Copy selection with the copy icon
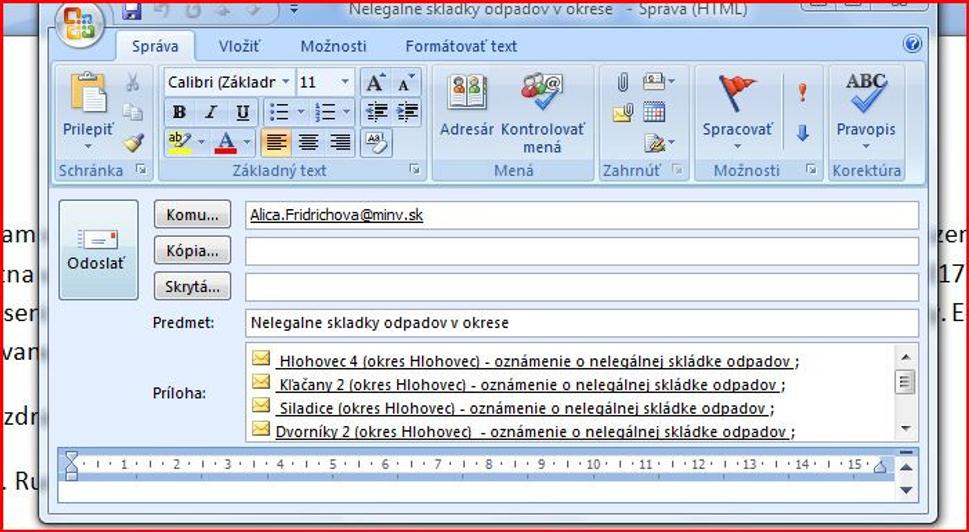This screenshot has width=969, height=532. tap(132, 112)
